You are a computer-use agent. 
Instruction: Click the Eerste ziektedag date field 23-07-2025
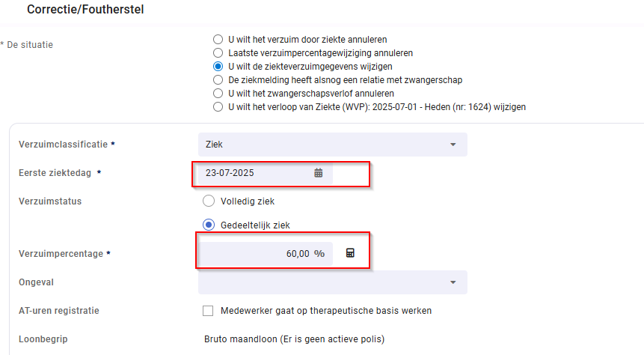coord(266,173)
